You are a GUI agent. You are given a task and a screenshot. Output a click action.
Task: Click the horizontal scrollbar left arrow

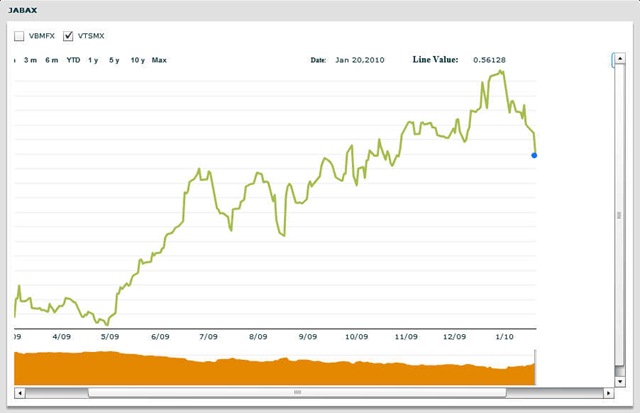tap(19, 393)
